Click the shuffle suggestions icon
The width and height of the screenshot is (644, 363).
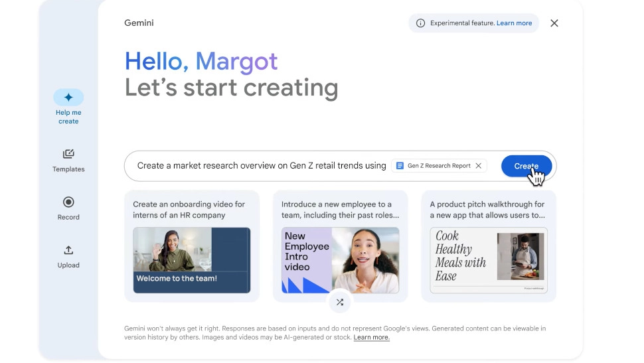pyautogui.click(x=340, y=302)
